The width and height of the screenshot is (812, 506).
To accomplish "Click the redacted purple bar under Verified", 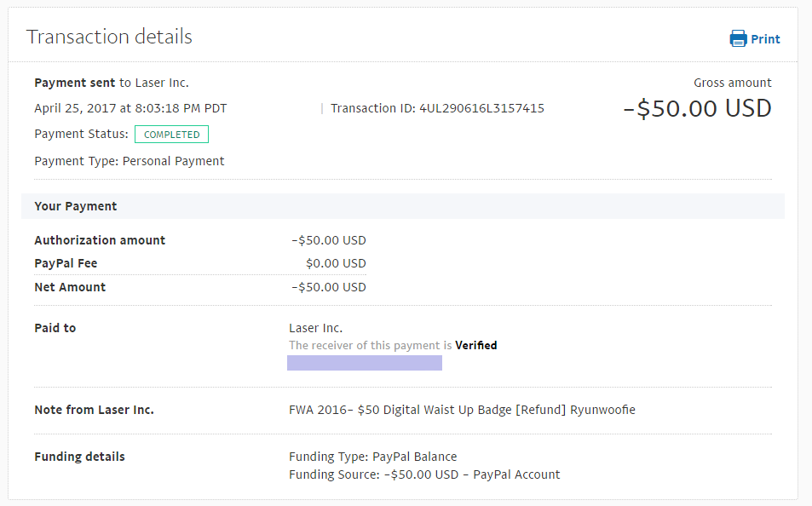I will [x=365, y=363].
